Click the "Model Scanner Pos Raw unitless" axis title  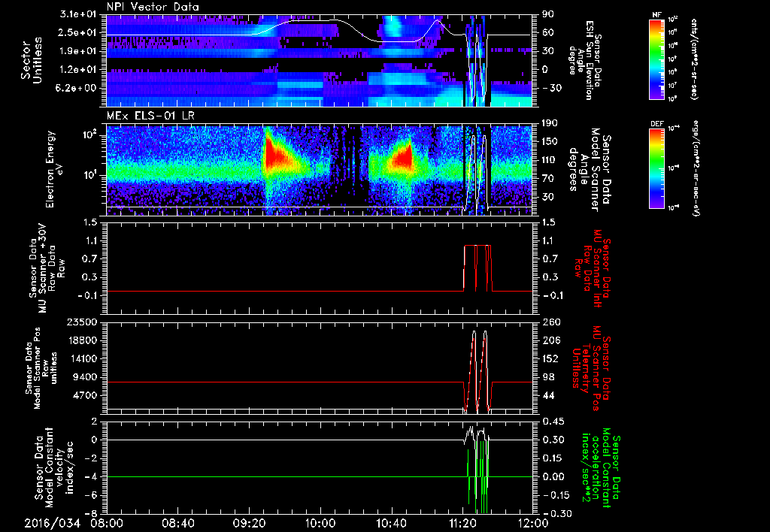point(41,368)
